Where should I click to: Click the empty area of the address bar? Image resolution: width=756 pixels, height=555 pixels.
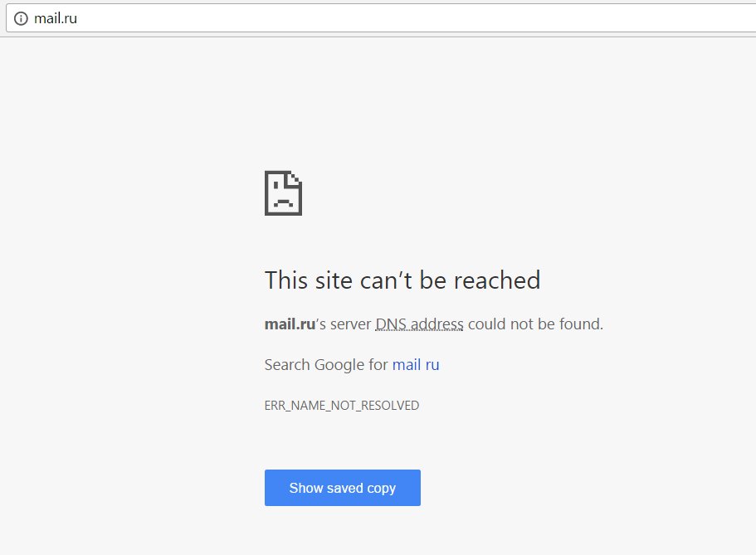[x=415, y=18]
